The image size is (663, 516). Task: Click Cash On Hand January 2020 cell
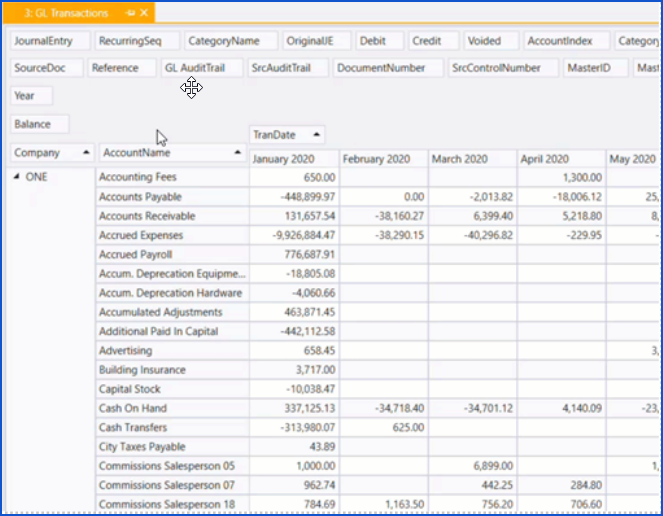pyautogui.click(x=293, y=408)
